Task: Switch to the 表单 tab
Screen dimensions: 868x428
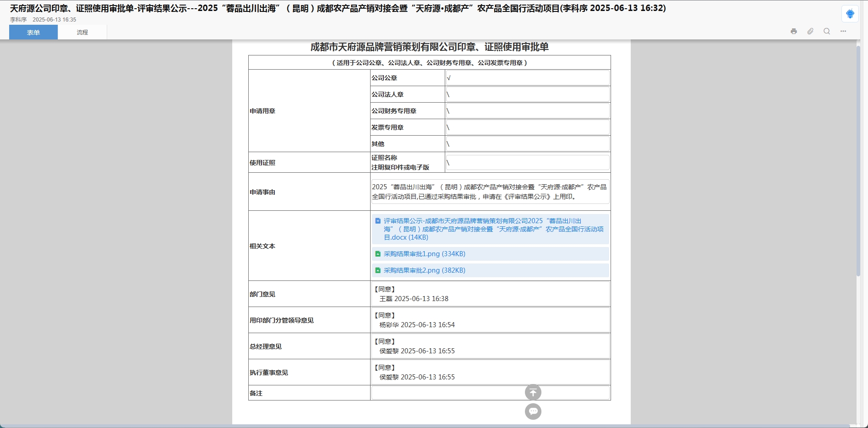Action: tap(33, 32)
